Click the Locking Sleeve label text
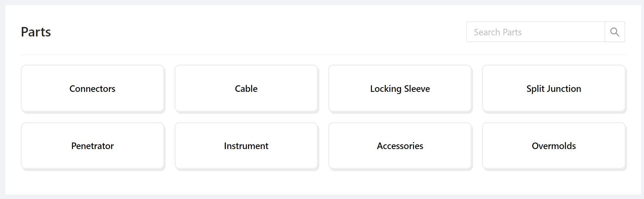Image resolution: width=644 pixels, height=199 pixels. (400, 89)
